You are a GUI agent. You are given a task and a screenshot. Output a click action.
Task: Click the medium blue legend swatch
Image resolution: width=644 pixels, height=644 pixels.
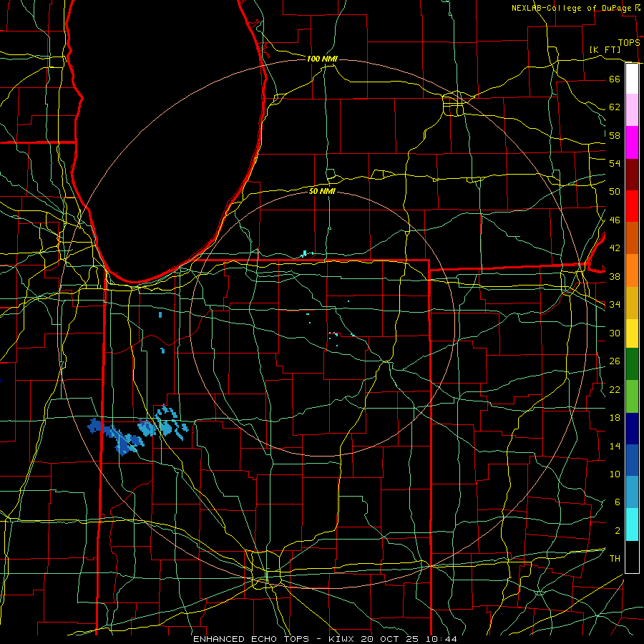(x=632, y=460)
